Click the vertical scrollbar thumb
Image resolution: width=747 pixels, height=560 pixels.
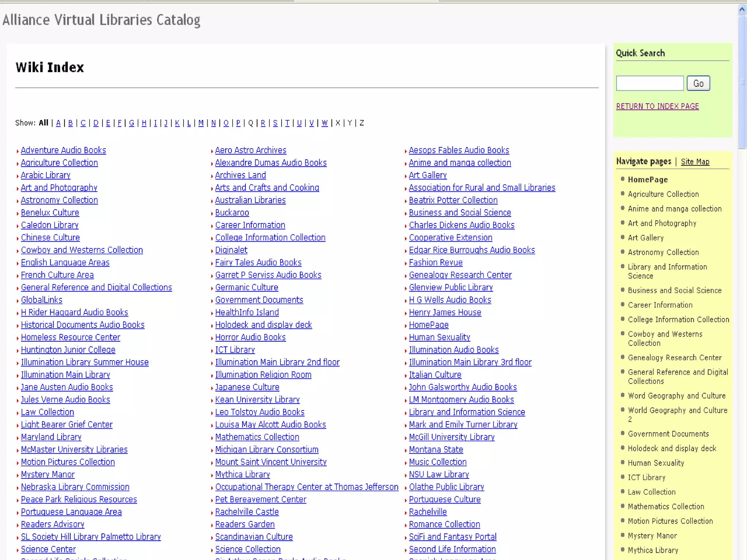tap(742, 82)
